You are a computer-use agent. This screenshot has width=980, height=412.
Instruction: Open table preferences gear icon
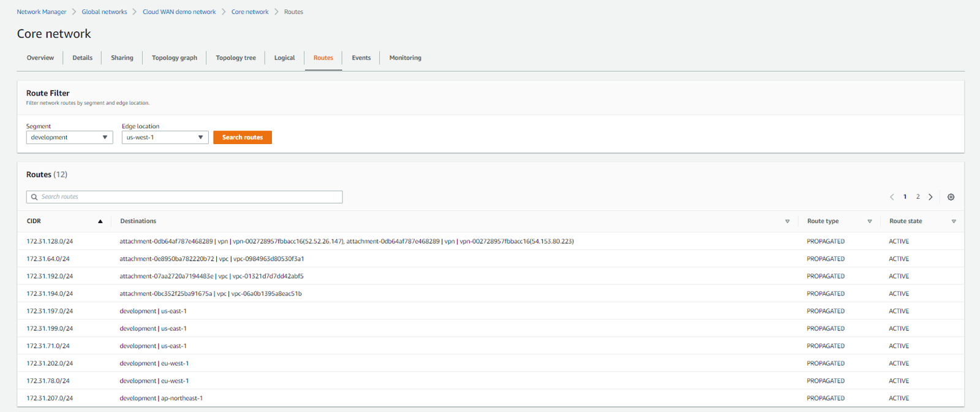click(x=951, y=197)
